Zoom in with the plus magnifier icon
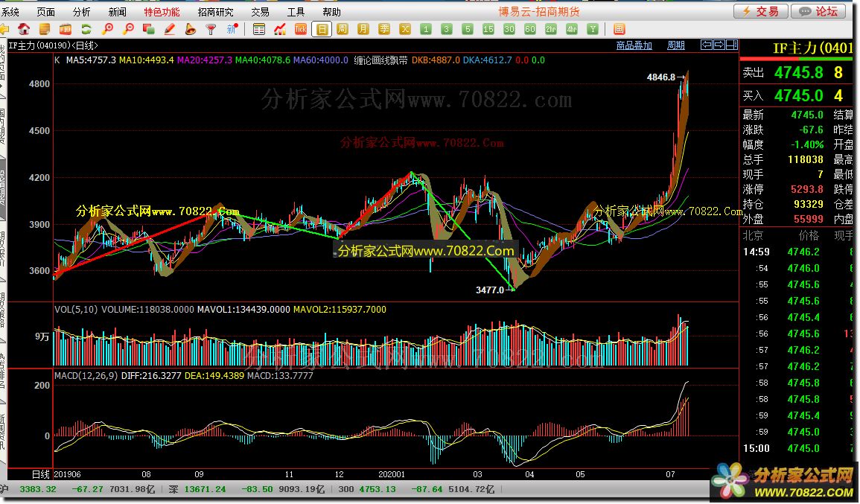The width and height of the screenshot is (860, 504). click(107, 29)
